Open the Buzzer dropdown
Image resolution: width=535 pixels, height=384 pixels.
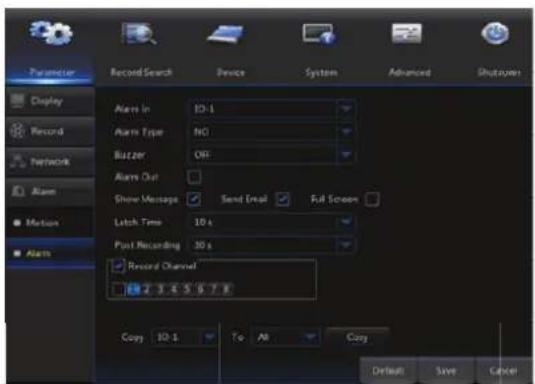point(272,155)
